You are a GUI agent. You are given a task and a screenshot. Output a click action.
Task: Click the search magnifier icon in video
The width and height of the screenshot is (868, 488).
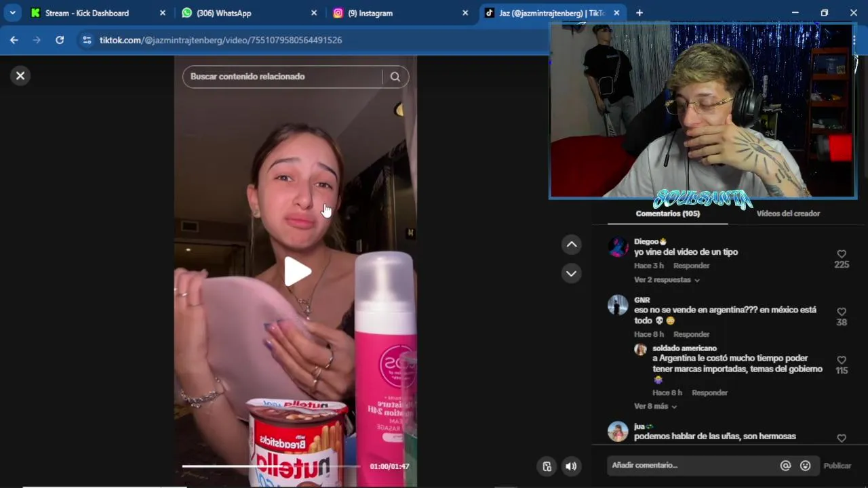[395, 77]
